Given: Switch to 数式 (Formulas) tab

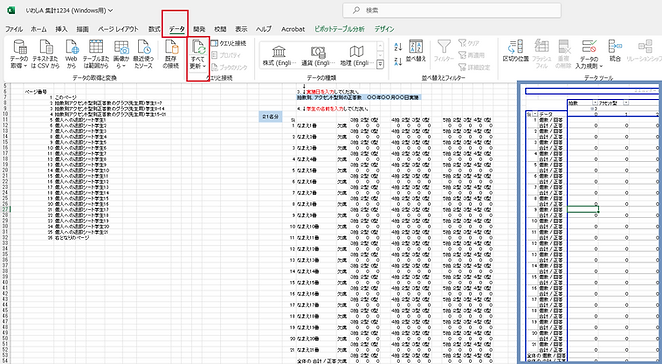Looking at the screenshot, I should [154, 29].
